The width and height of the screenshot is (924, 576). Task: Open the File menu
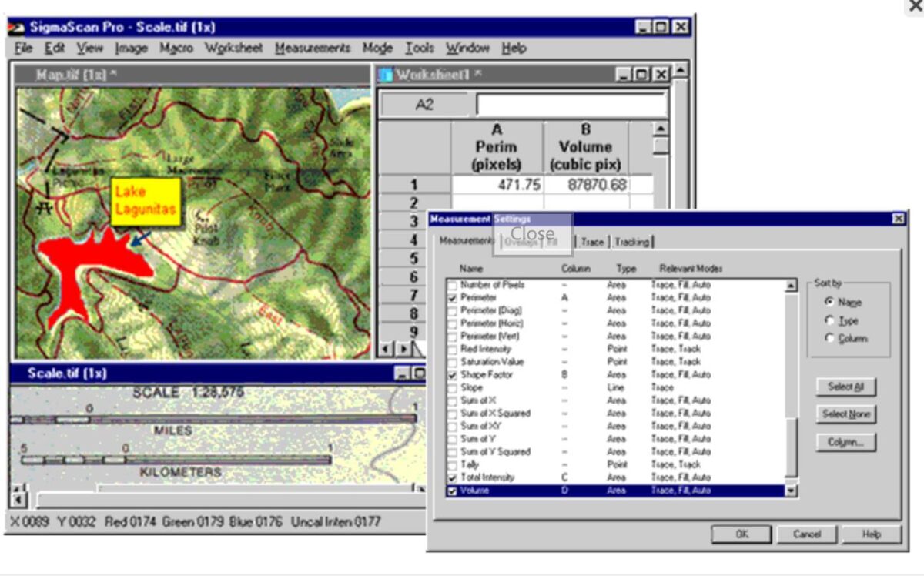[x=23, y=48]
